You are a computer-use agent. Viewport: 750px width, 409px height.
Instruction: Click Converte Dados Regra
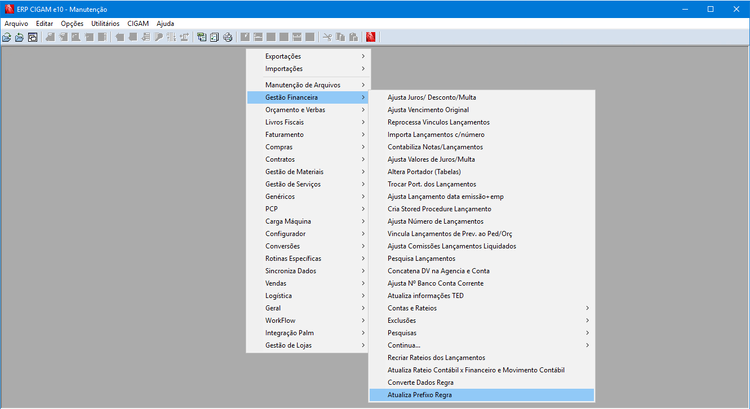pyautogui.click(x=482, y=383)
